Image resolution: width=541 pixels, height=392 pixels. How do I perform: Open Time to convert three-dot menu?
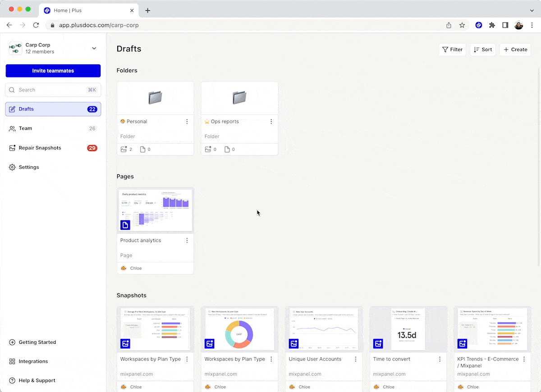[x=440, y=359]
